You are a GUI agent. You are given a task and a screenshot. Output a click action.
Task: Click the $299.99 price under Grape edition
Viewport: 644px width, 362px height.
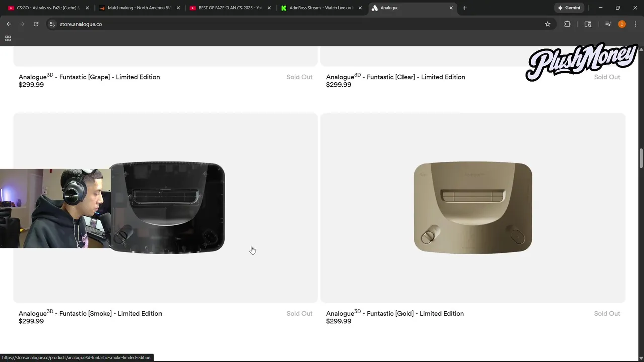point(31,85)
